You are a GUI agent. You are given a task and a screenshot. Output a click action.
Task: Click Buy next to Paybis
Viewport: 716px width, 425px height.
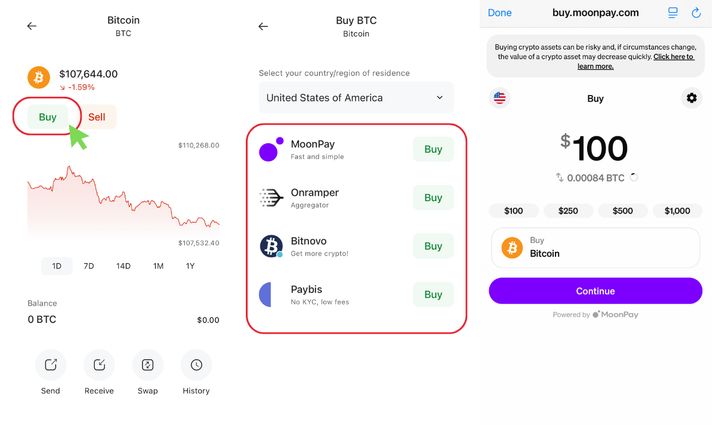(433, 294)
